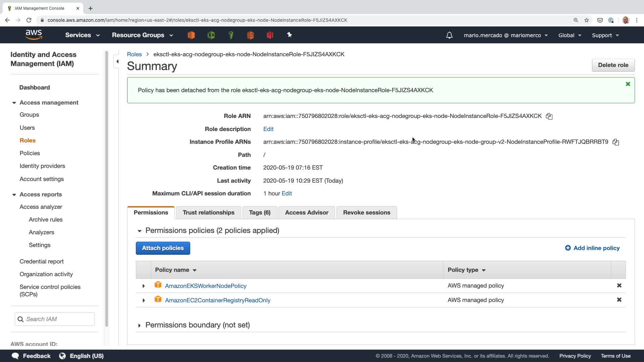Collapse the Access management section
This screenshot has width=644, height=362.
tap(14, 103)
